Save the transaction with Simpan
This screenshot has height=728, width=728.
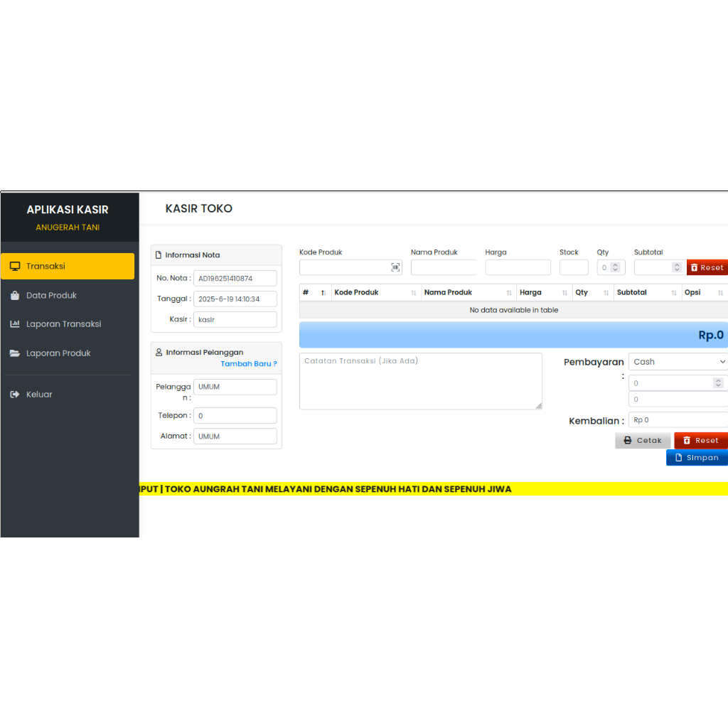click(x=697, y=458)
